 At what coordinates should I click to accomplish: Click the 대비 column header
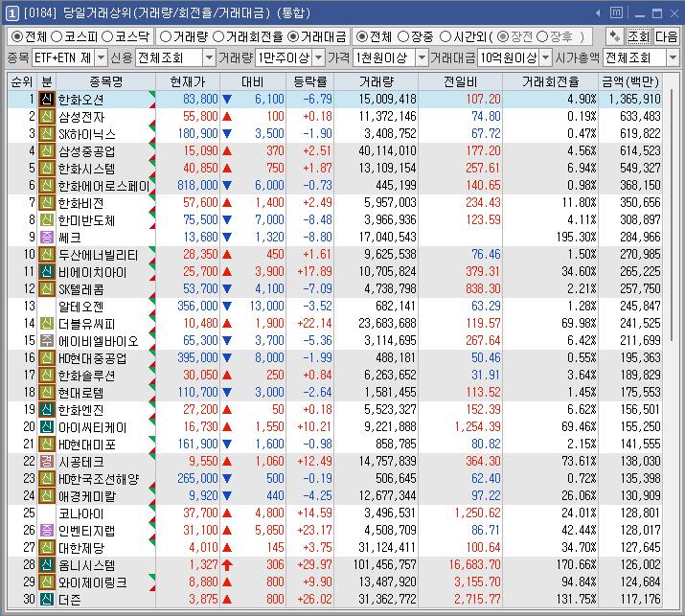(253, 81)
